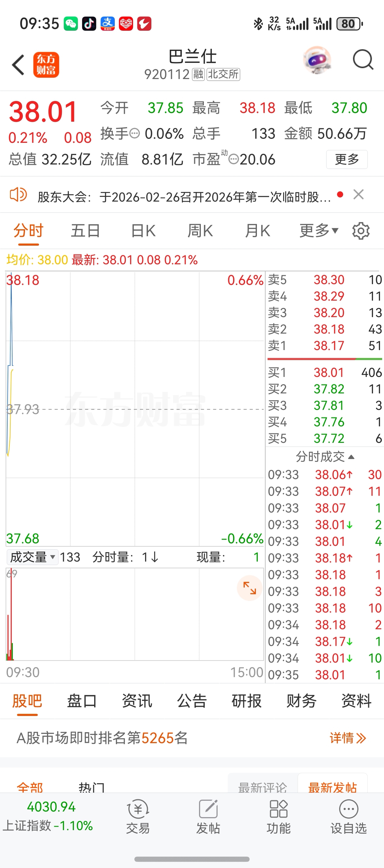Viewport: 384px width, 868px height.
Task: Dismiss the shareholder meeting notice
Action: (x=358, y=194)
